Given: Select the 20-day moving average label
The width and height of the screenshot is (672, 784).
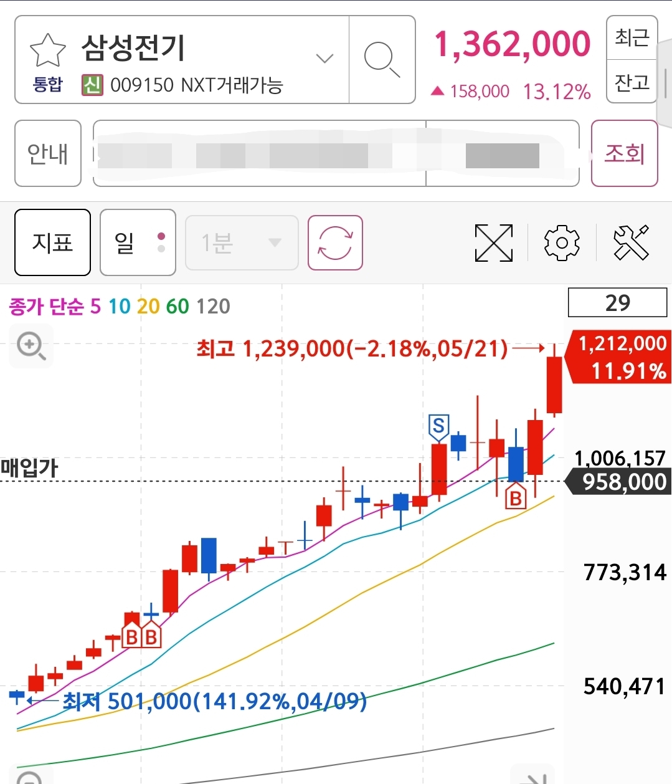Looking at the screenshot, I should (148, 306).
